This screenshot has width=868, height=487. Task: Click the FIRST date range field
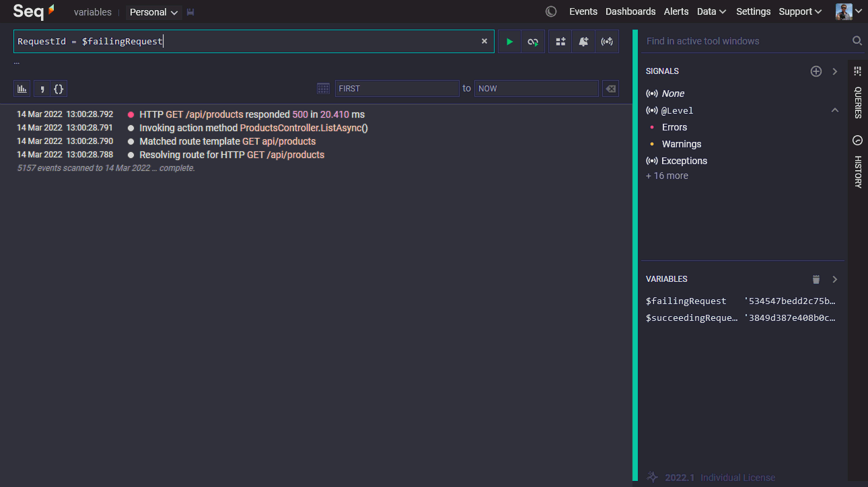[x=397, y=89]
